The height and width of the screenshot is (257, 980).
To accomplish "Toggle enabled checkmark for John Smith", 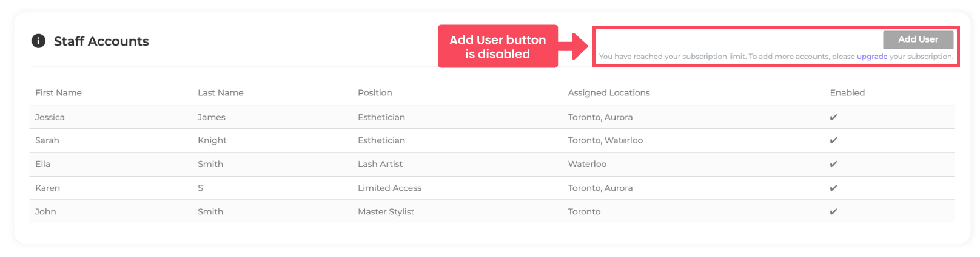I will (x=833, y=211).
